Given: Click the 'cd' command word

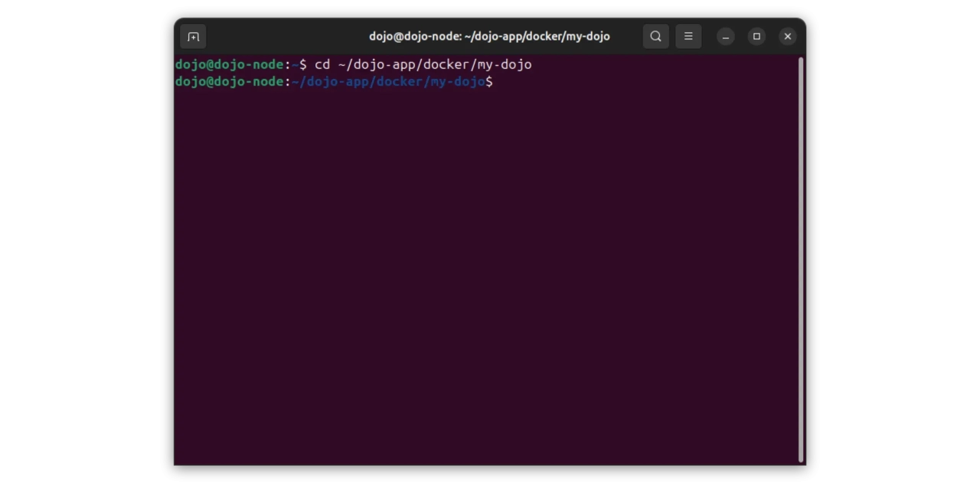Looking at the screenshot, I should pyautogui.click(x=322, y=65).
